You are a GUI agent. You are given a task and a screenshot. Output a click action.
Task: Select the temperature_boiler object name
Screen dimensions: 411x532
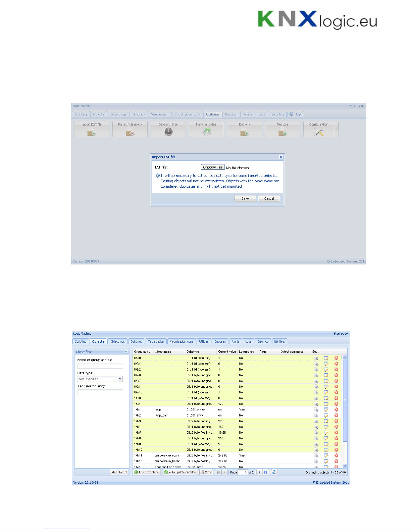coord(167,461)
